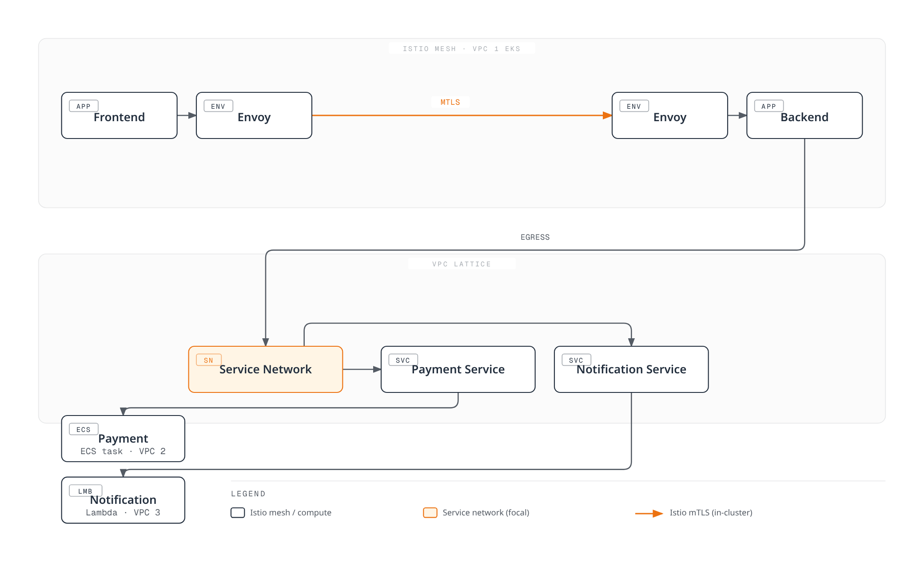The height and width of the screenshot is (578, 924).
Task: Select the highlighted Service Network node
Action: point(266,369)
